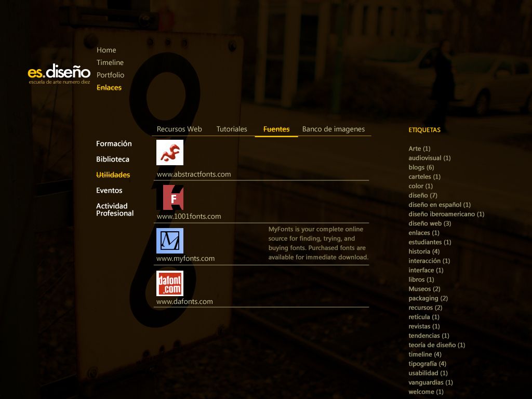Open tag interacción (1)

[429, 261]
